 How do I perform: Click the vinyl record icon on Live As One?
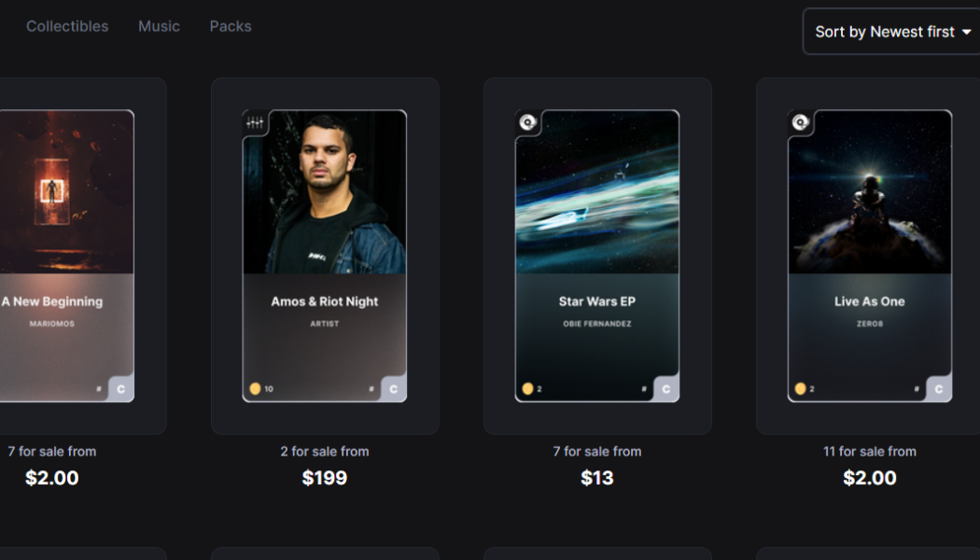(799, 122)
